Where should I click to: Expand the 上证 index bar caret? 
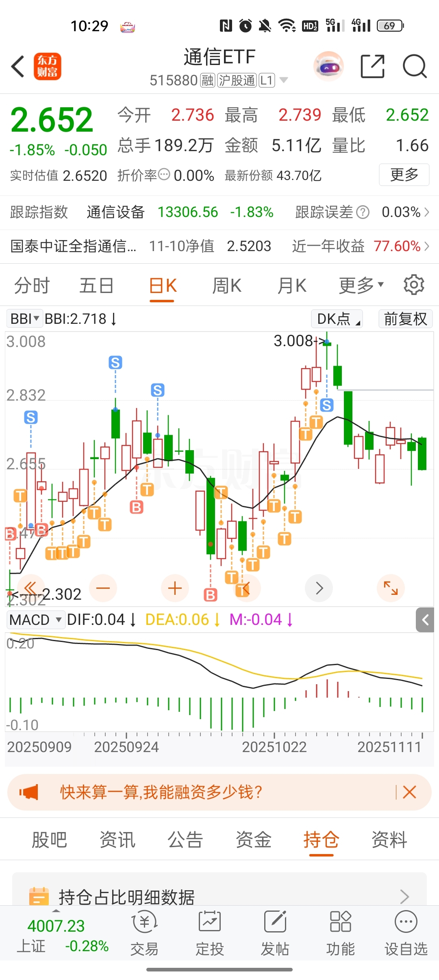click(57, 911)
